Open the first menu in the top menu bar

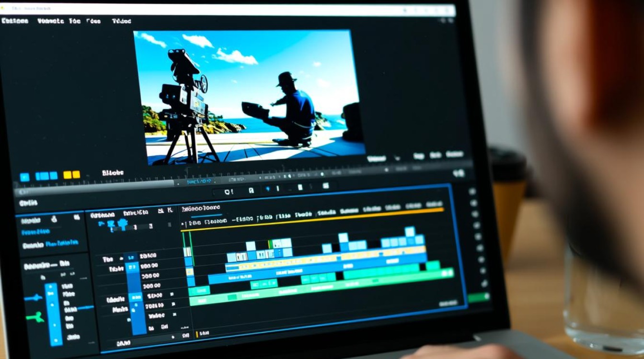point(15,21)
